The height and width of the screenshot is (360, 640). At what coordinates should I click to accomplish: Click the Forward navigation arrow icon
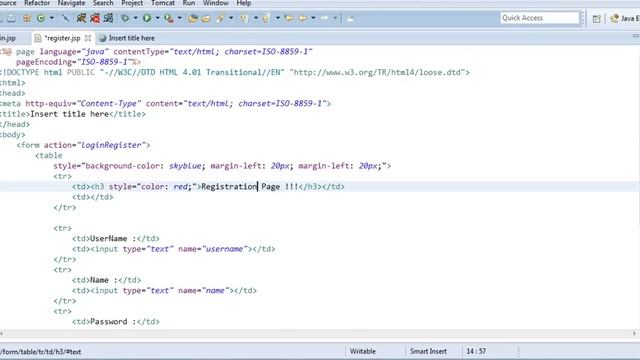pyautogui.click(x=325, y=18)
